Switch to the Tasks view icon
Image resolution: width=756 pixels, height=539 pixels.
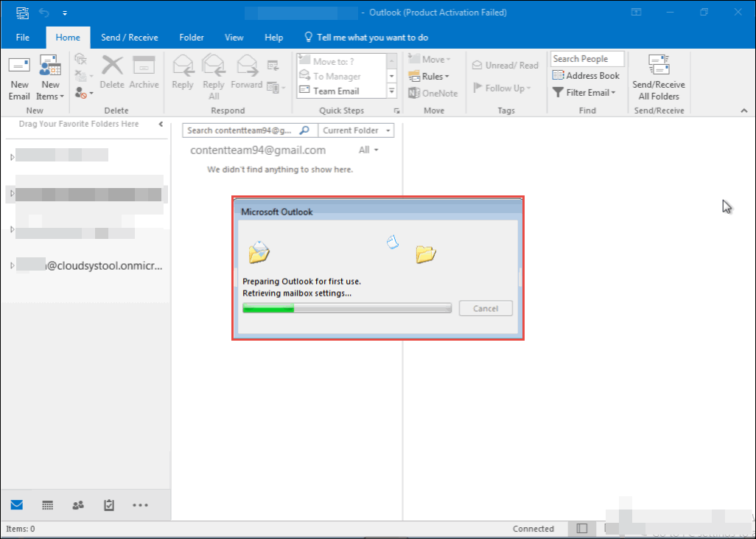108,505
